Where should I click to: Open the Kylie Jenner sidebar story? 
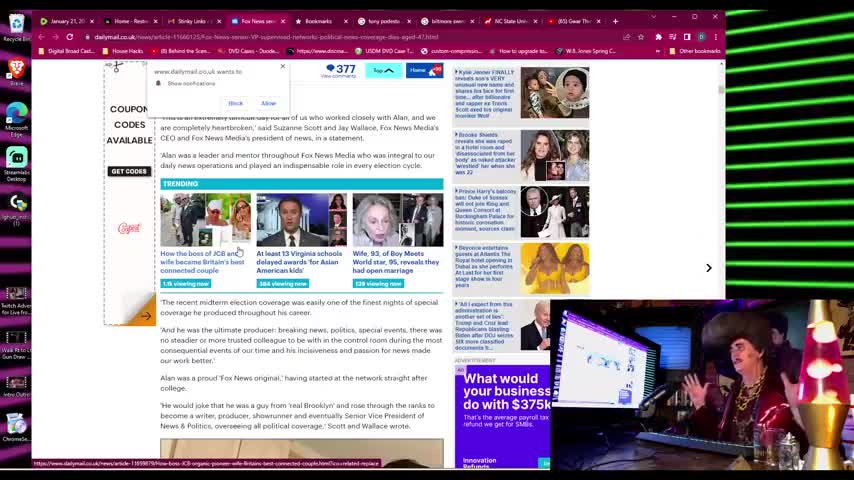(x=485, y=94)
